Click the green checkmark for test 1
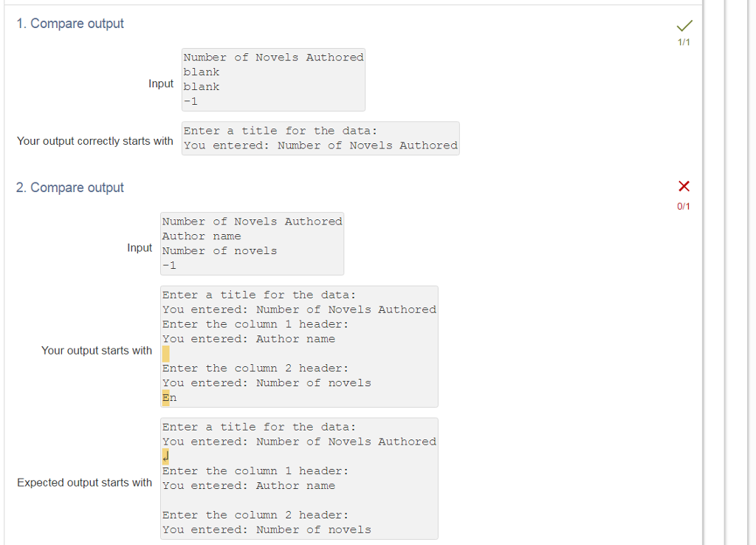This screenshot has height=545, width=756. 684,24
